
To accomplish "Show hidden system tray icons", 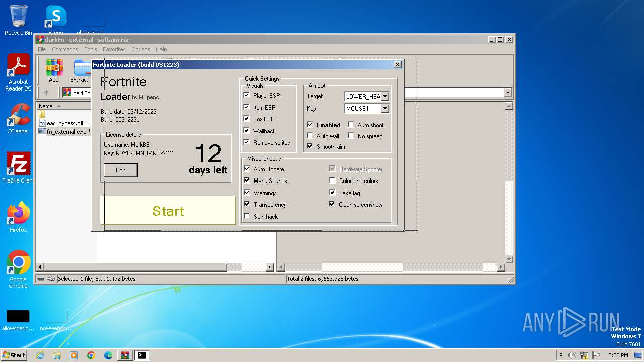I will click(x=561, y=355).
